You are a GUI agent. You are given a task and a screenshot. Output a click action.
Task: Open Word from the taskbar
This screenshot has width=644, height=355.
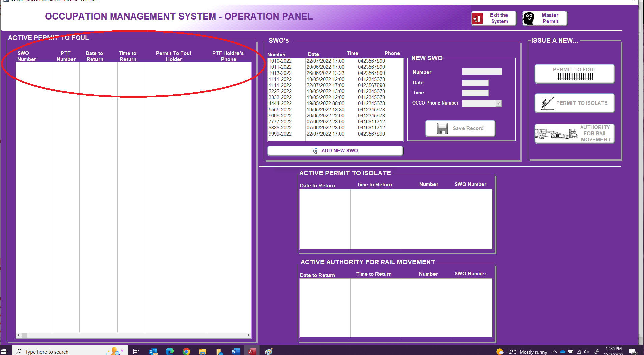tap(235, 352)
